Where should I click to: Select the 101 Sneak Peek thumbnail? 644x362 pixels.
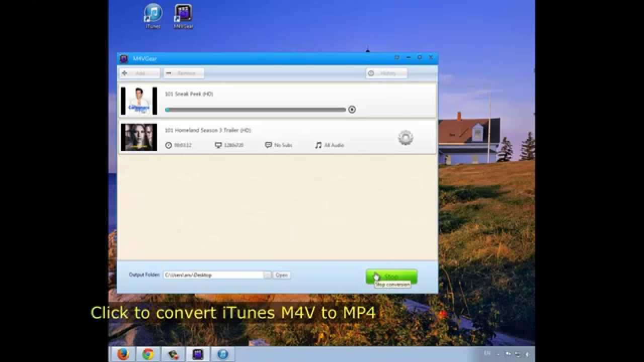click(139, 101)
